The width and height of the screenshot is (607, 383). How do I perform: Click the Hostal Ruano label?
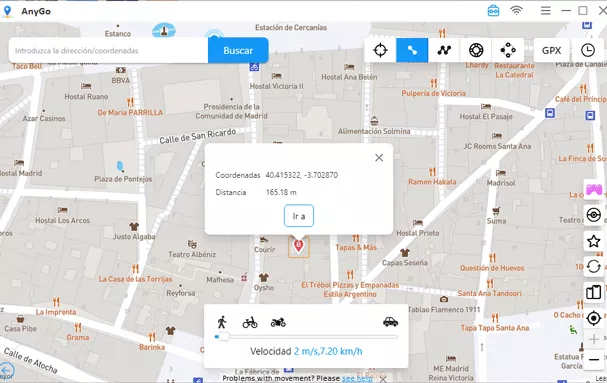(86, 96)
